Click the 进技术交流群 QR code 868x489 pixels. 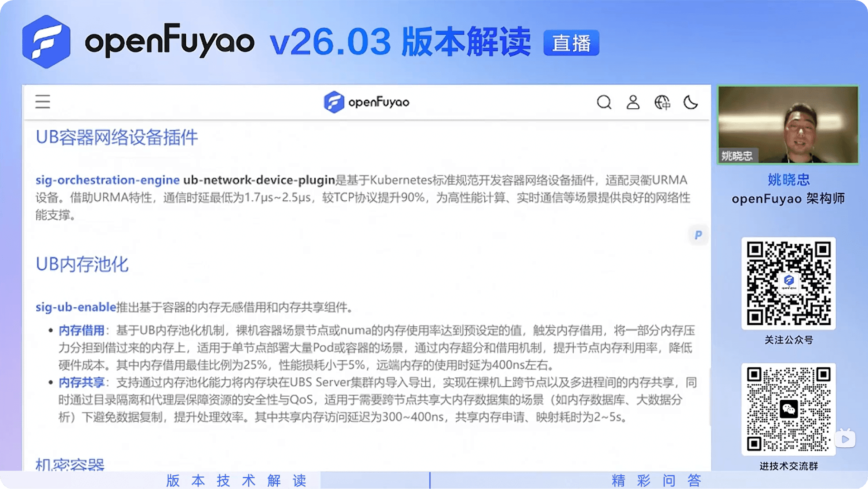click(788, 409)
